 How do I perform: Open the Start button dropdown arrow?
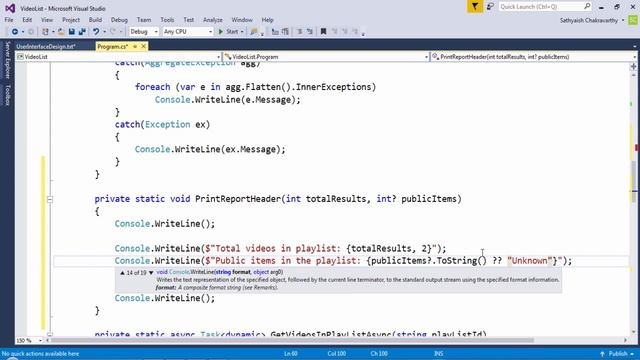pyautogui.click(x=242, y=32)
